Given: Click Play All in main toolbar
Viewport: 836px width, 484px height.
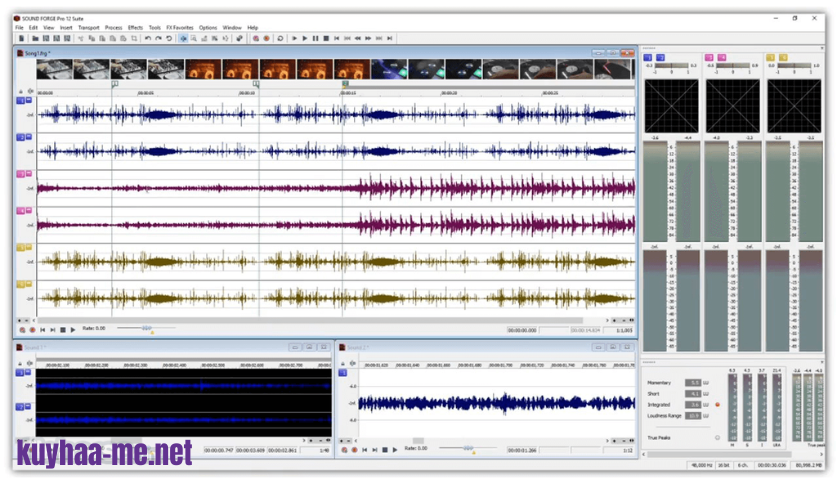Looking at the screenshot, I should coord(294,38).
